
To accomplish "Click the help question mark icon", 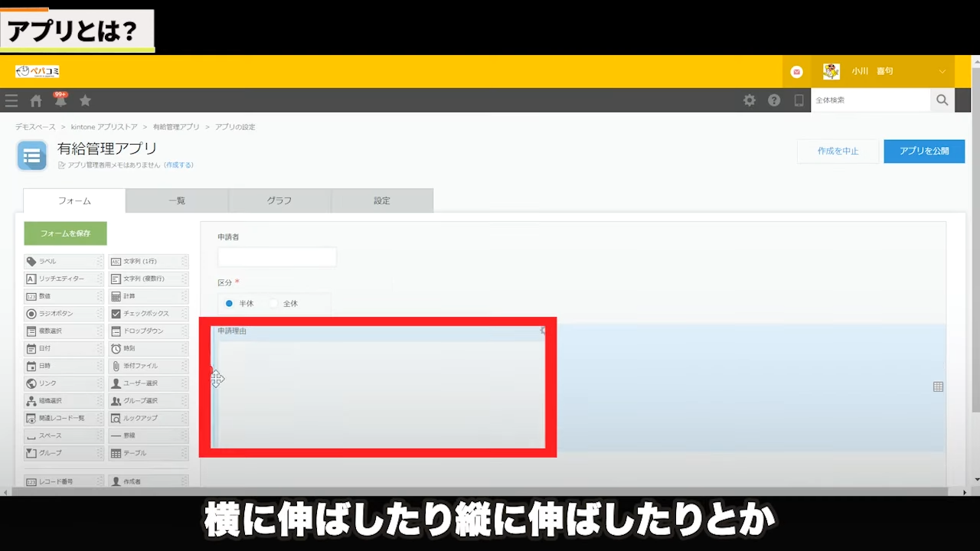I will 774,100.
